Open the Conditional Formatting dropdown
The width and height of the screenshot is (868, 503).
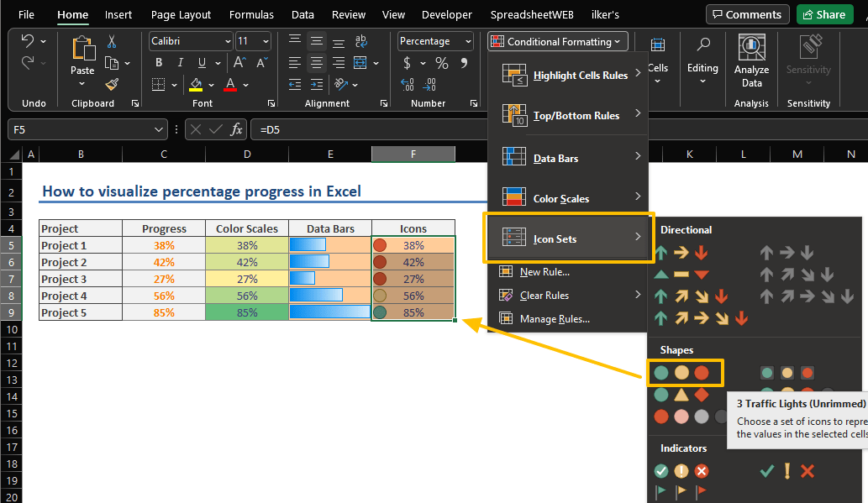[x=558, y=41]
